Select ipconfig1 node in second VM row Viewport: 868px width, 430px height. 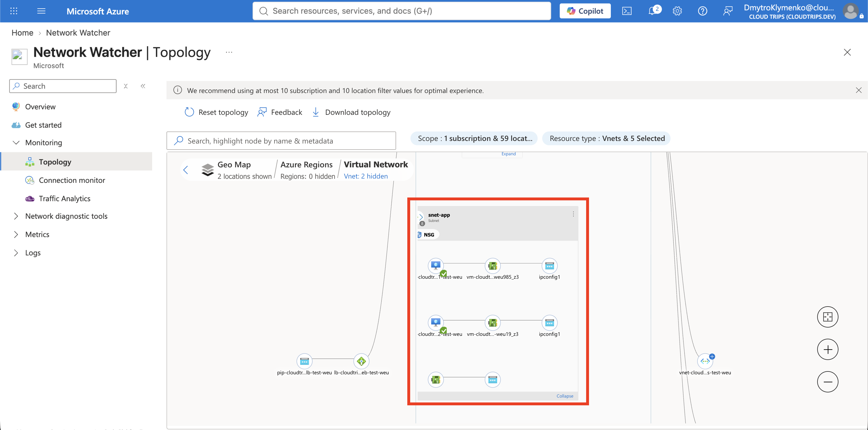pyautogui.click(x=549, y=323)
